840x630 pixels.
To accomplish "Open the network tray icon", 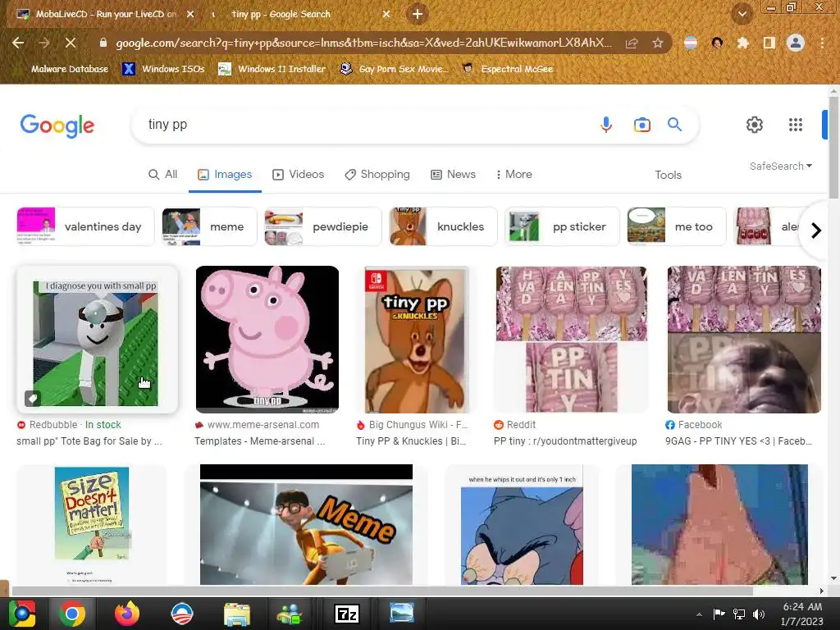I will pyautogui.click(x=739, y=614).
